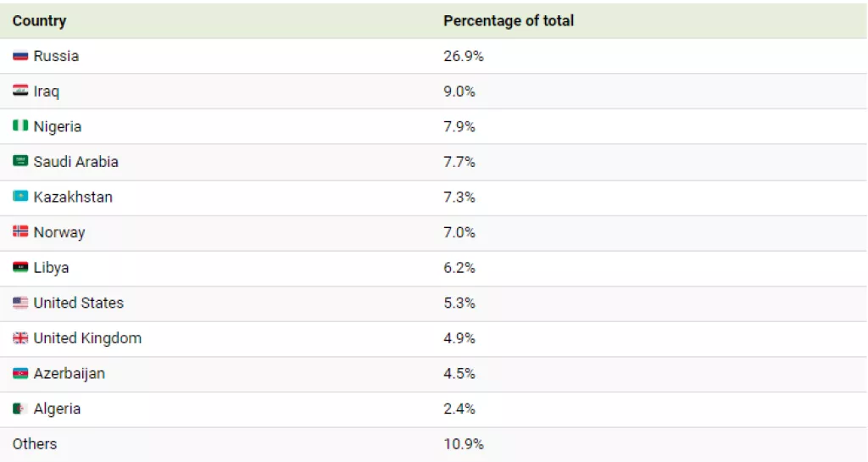Click the Others row label
868x462 pixels.
(x=35, y=443)
